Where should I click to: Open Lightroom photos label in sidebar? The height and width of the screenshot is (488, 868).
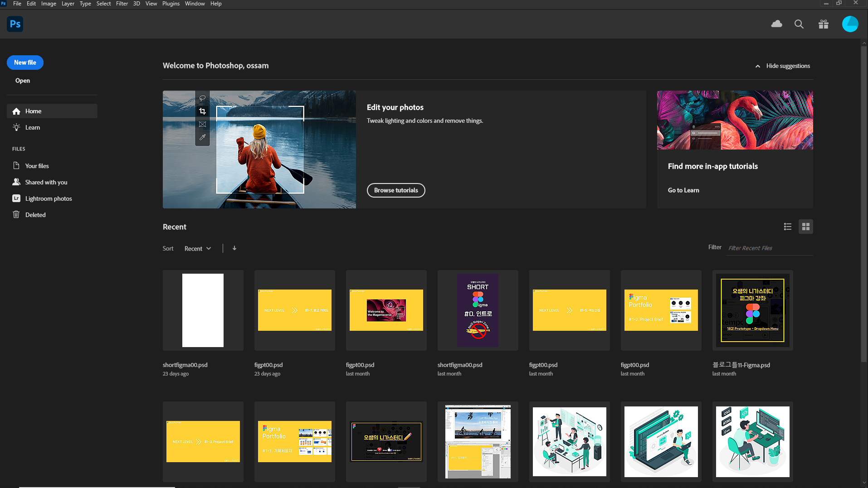pos(49,198)
